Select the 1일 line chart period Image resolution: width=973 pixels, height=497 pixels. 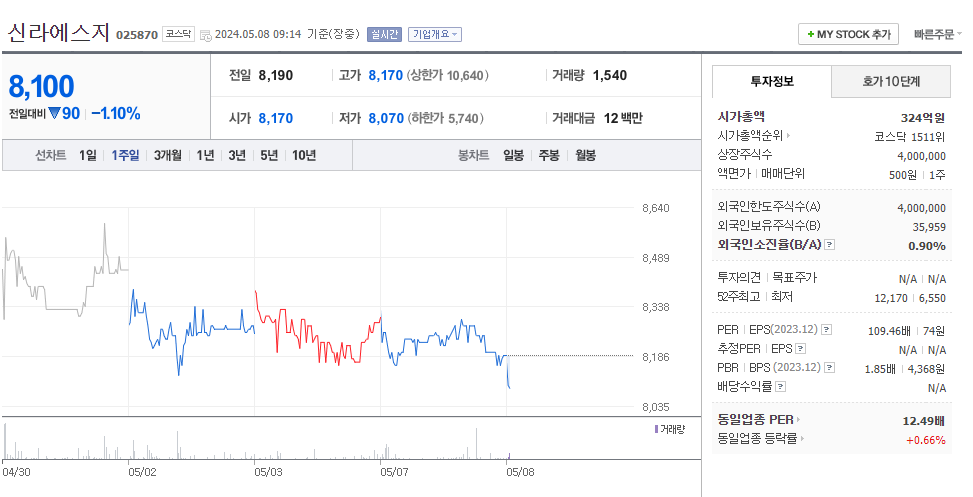pos(87,155)
